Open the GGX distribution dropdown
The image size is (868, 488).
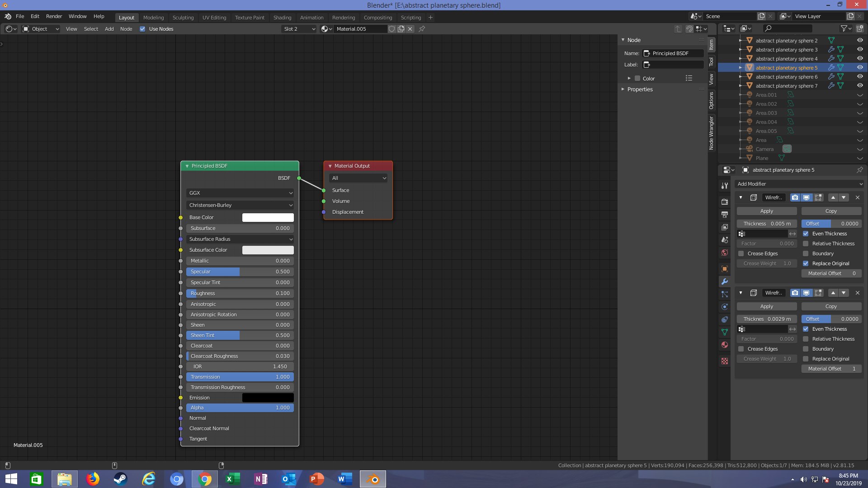[240, 193]
